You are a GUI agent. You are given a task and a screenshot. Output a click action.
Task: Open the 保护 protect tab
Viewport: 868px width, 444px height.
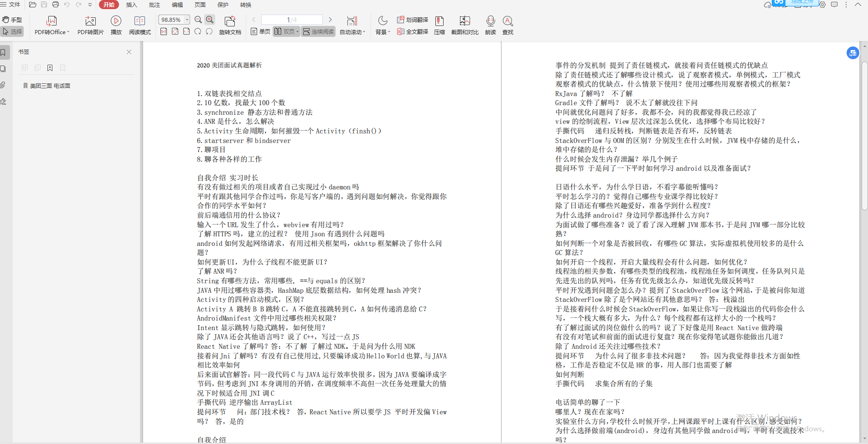[223, 5]
